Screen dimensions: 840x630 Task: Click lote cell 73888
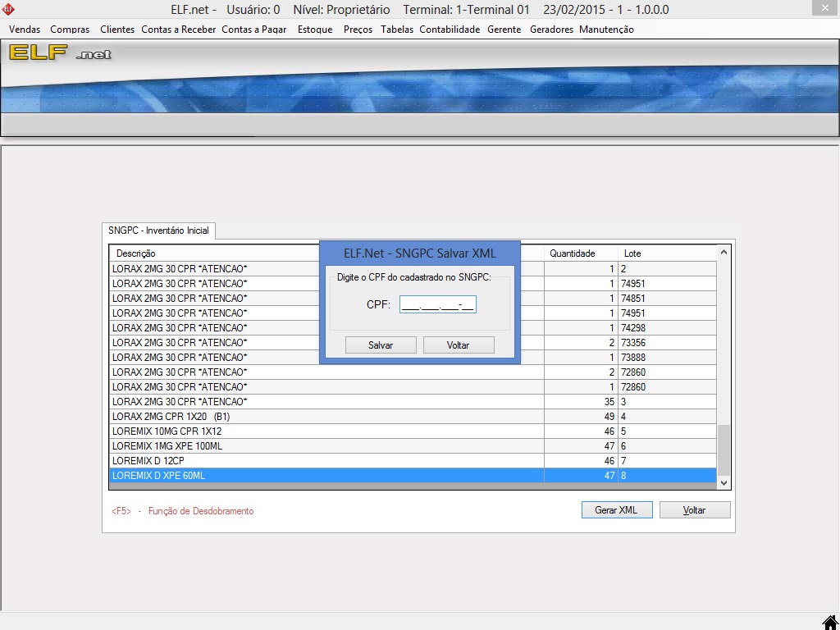pyautogui.click(x=667, y=358)
